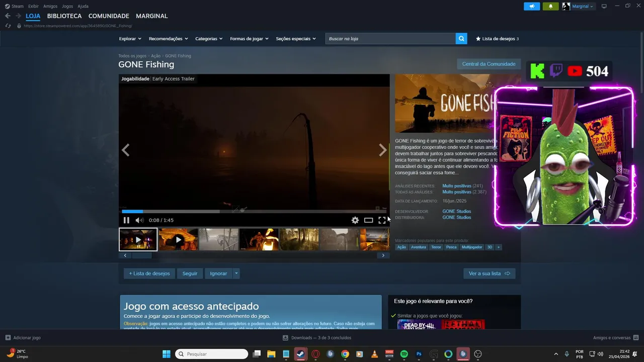Open the Jogos menu

pos(67,7)
